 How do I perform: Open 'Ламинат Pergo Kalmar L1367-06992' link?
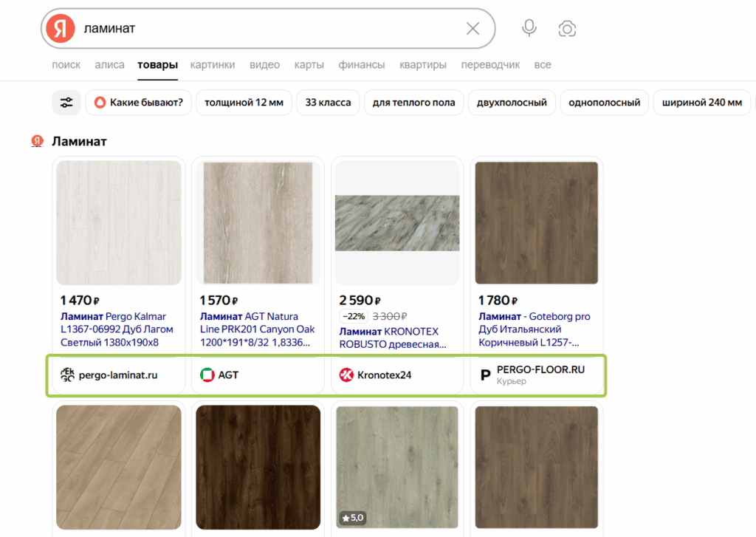pos(117,329)
